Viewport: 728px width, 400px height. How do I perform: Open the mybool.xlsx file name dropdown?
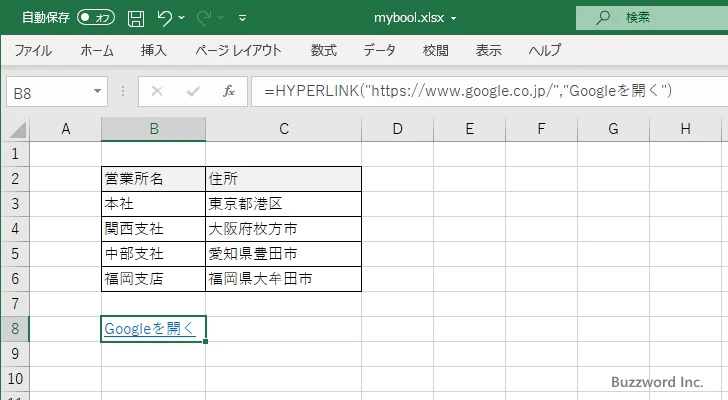point(454,19)
